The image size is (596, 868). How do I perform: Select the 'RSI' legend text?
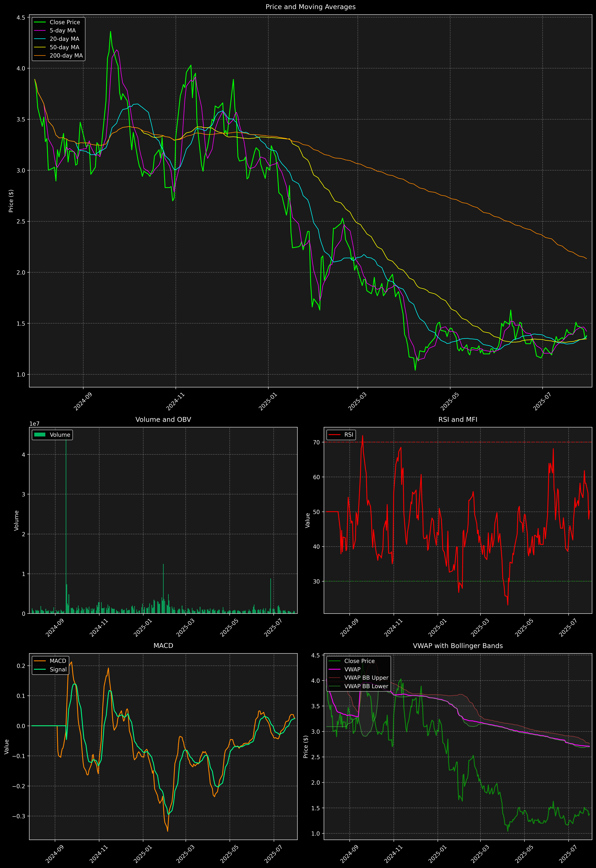point(349,435)
